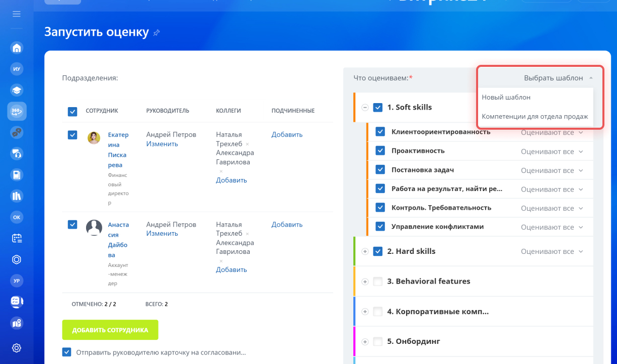The width and height of the screenshot is (617, 364).
Task: Remove Наталья Трехлеб from Анастасия's colleagues
Action: pyautogui.click(x=247, y=234)
